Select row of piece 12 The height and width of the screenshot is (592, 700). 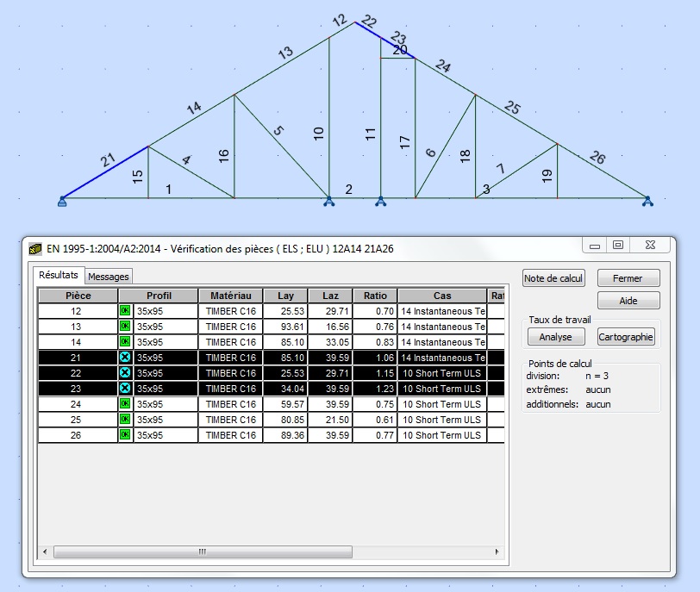(272, 311)
